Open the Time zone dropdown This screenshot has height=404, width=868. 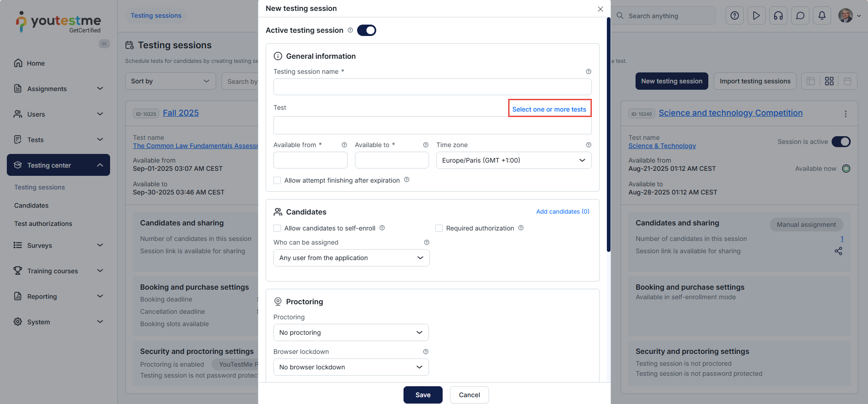514,160
